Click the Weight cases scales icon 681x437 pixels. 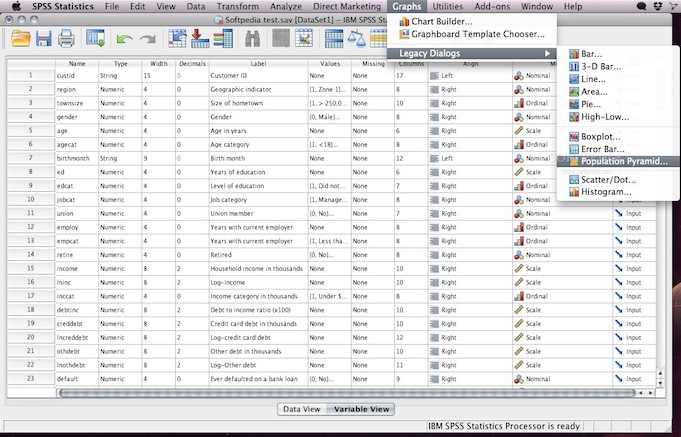point(357,38)
